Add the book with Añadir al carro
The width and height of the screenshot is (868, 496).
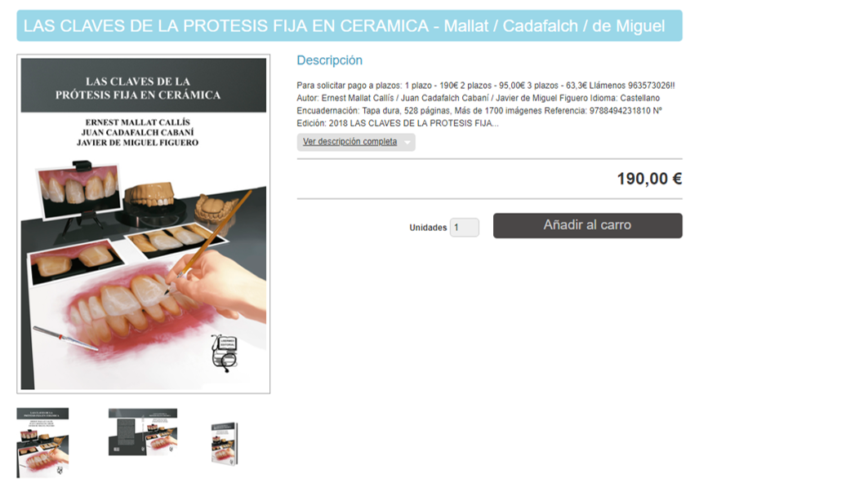pyautogui.click(x=587, y=226)
